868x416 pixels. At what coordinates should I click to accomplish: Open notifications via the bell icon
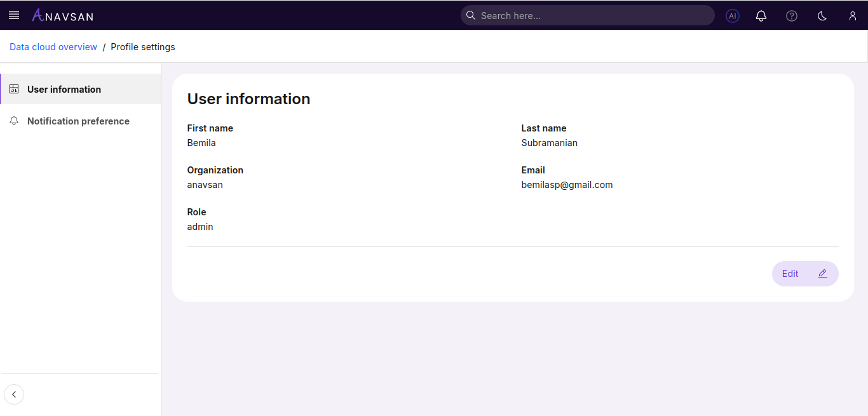point(761,15)
